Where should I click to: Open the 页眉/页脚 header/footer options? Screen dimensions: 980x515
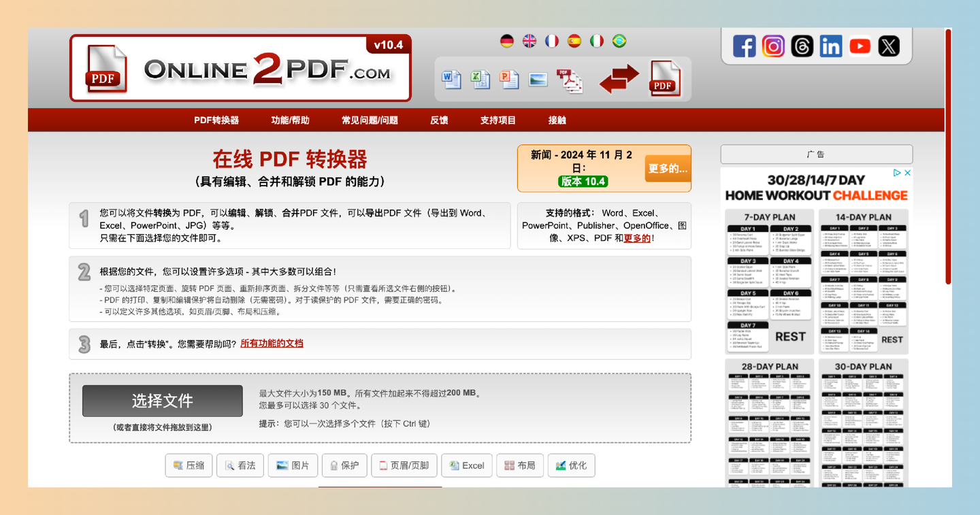click(x=404, y=465)
